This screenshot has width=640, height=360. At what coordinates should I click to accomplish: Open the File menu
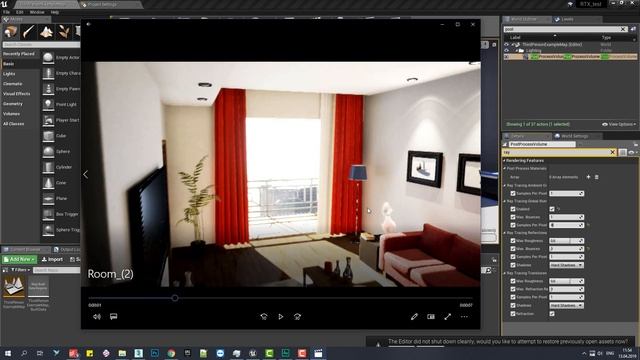click(6, 12)
